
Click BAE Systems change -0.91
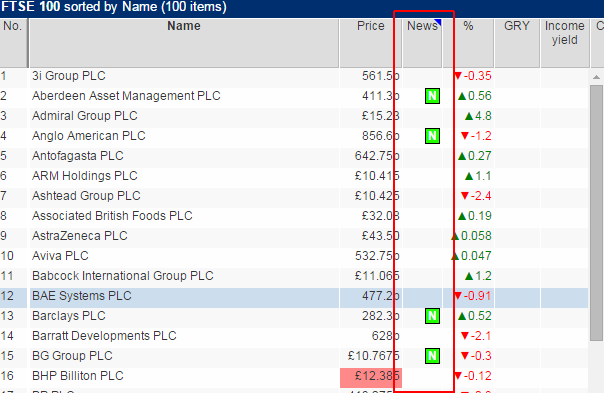click(x=473, y=296)
